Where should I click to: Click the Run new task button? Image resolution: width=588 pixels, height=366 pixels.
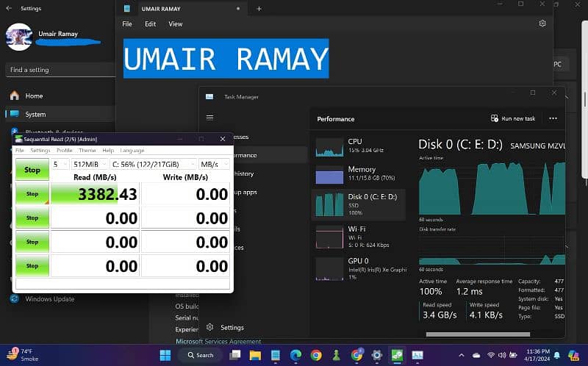pos(513,118)
